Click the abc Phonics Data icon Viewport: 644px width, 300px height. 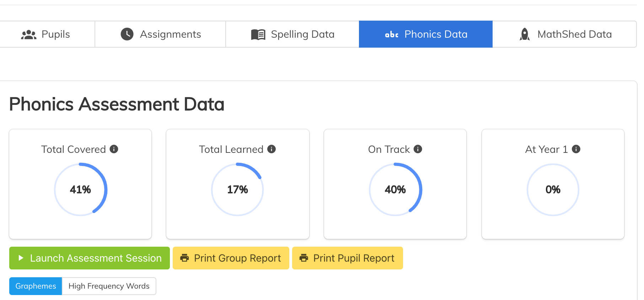point(392,34)
